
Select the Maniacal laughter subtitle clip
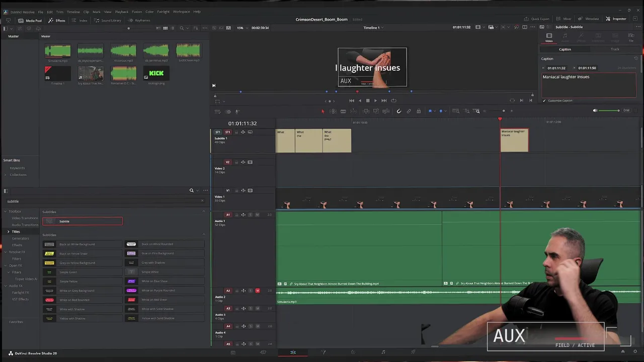[x=514, y=140]
